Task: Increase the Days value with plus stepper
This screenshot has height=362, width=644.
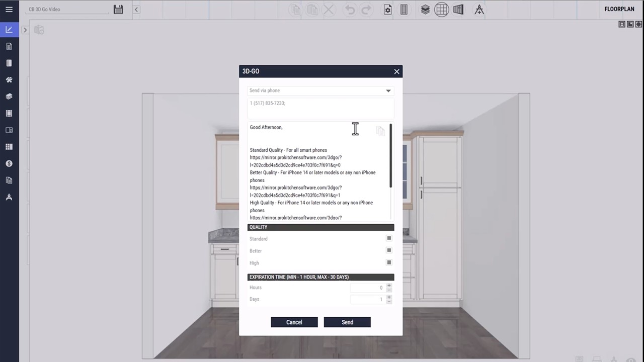Action: [389, 297]
